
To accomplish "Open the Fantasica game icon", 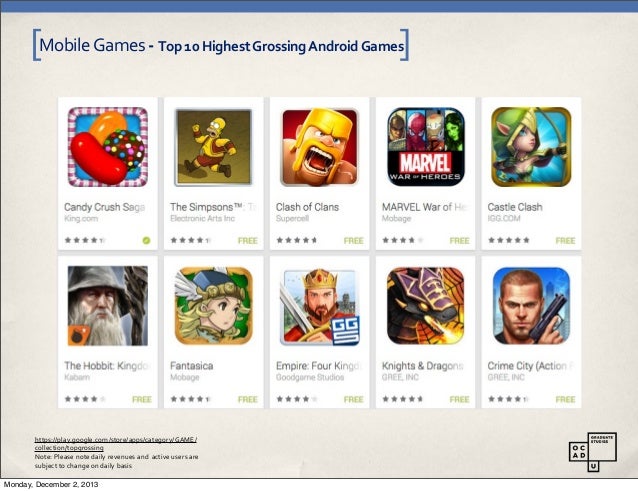I will pyautogui.click(x=214, y=306).
